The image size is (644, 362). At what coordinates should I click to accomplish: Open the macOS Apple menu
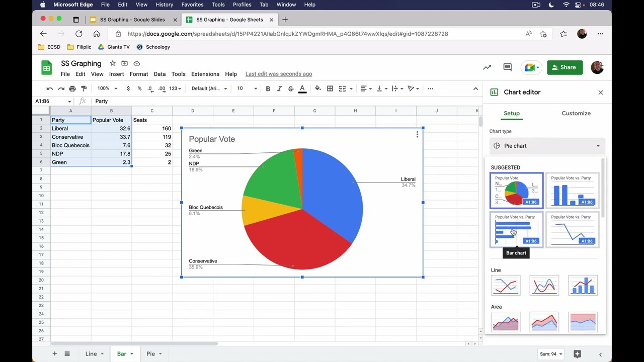coord(43,5)
